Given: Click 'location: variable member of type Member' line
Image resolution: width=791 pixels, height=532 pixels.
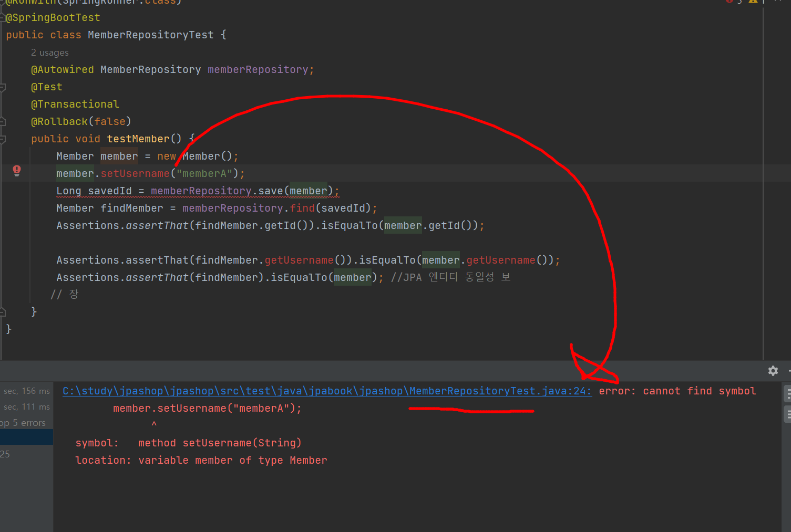Looking at the screenshot, I should [x=201, y=461].
